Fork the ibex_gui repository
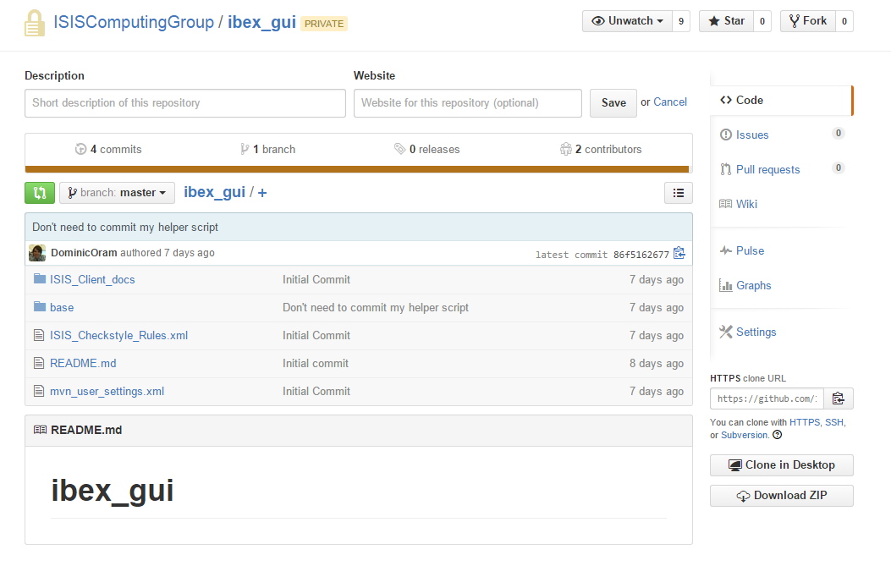The width and height of the screenshot is (891, 588). [x=807, y=21]
